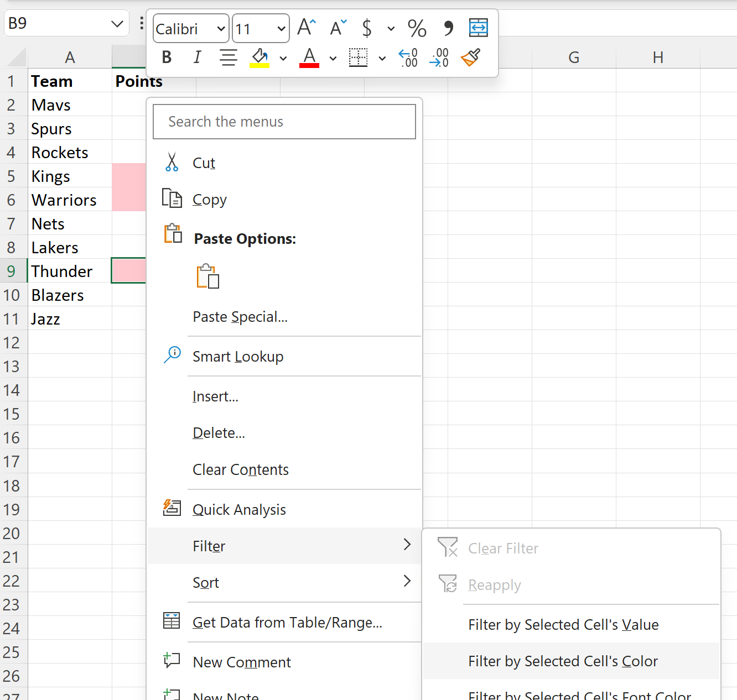This screenshot has height=700, width=737.
Task: Apply the Percent Style format
Action: [x=417, y=28]
